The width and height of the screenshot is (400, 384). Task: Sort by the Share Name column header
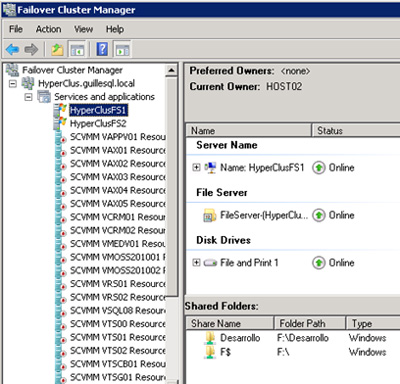[230, 323]
